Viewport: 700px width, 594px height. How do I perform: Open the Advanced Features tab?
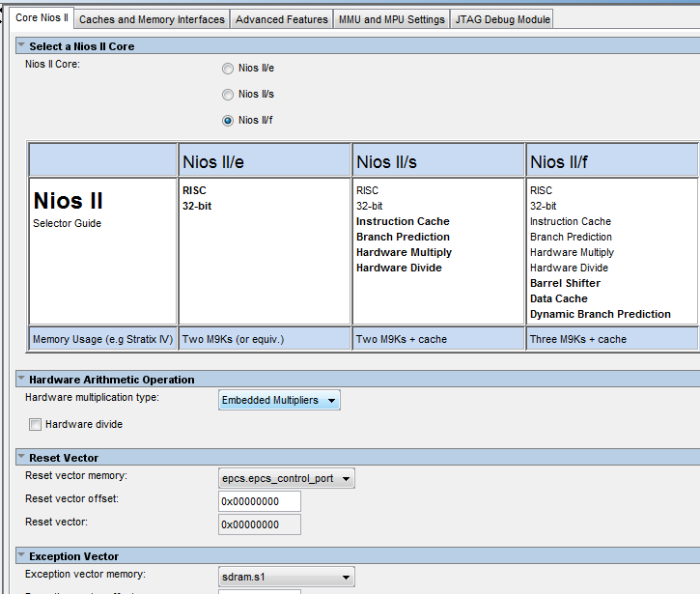(x=281, y=19)
